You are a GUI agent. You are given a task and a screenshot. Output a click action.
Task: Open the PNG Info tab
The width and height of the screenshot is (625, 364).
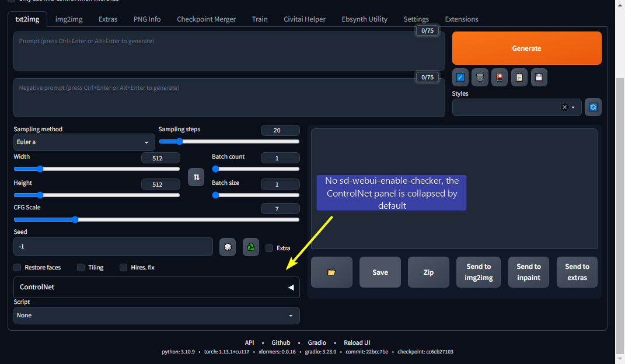[146, 19]
